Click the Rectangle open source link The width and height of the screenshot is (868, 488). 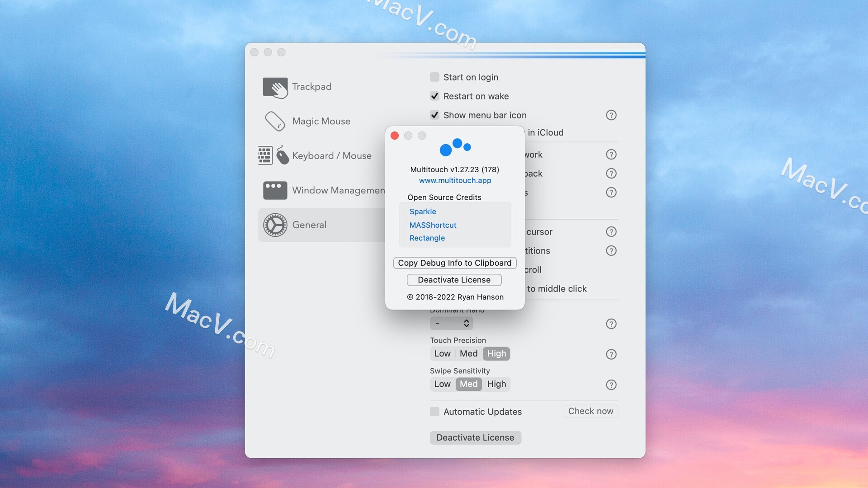426,238
